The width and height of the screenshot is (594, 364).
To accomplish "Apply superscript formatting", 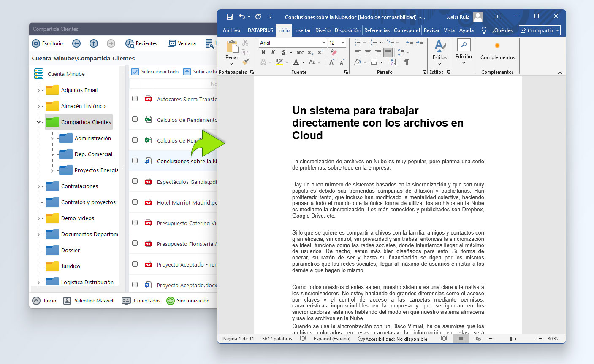I will (x=320, y=52).
